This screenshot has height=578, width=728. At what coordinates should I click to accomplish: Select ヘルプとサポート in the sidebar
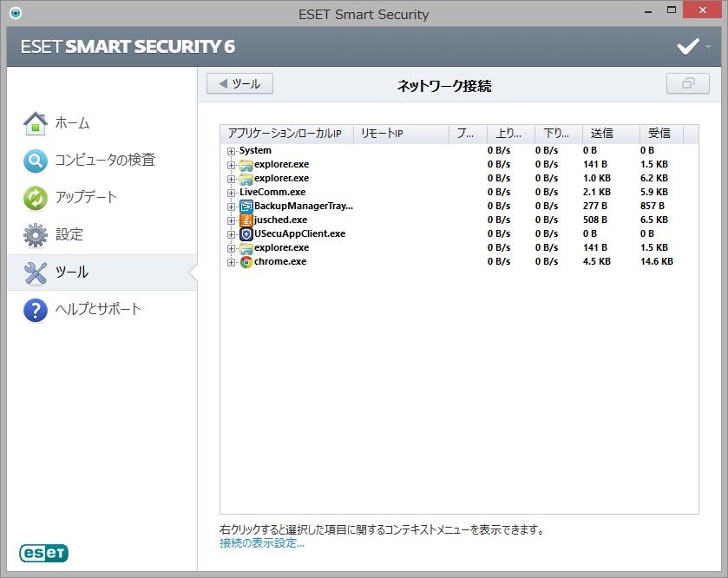[x=98, y=309]
